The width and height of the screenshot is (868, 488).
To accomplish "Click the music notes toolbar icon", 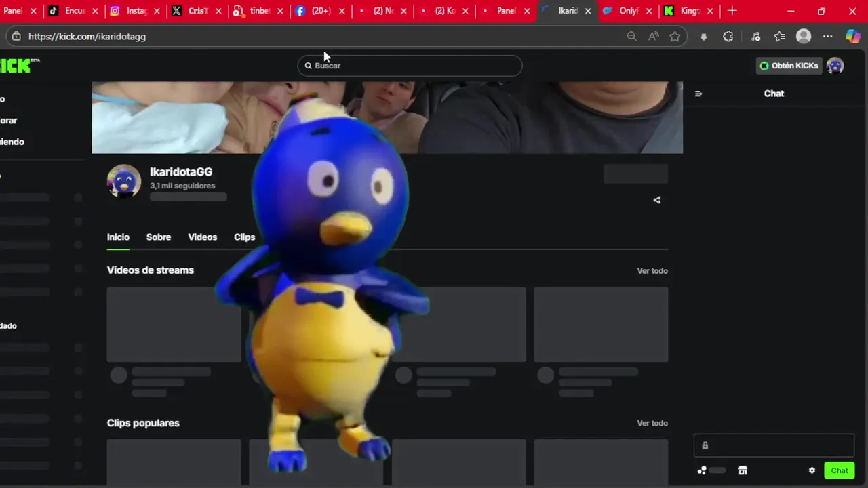I will pos(755,37).
